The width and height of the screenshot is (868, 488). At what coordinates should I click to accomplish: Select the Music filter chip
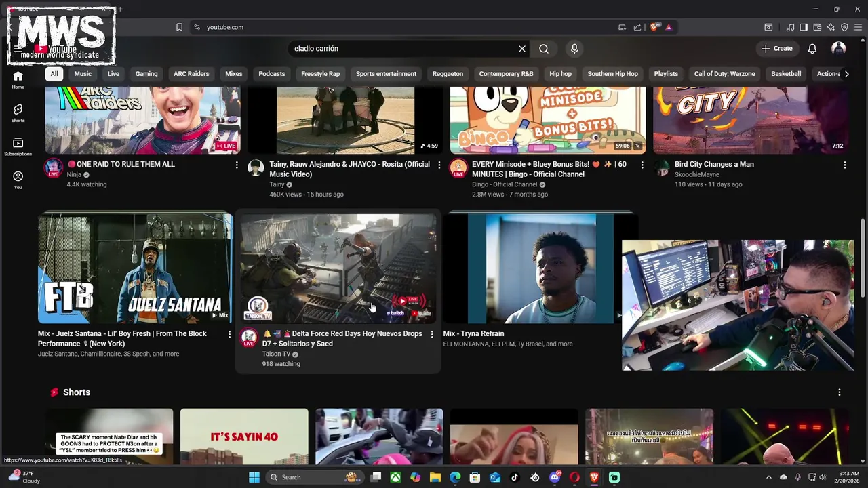pos(83,74)
